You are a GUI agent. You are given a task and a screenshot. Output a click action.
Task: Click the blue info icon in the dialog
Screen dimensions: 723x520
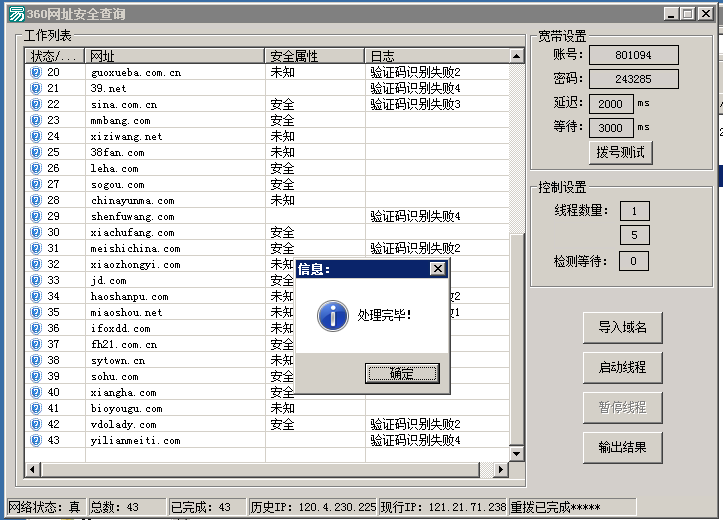[x=333, y=316]
